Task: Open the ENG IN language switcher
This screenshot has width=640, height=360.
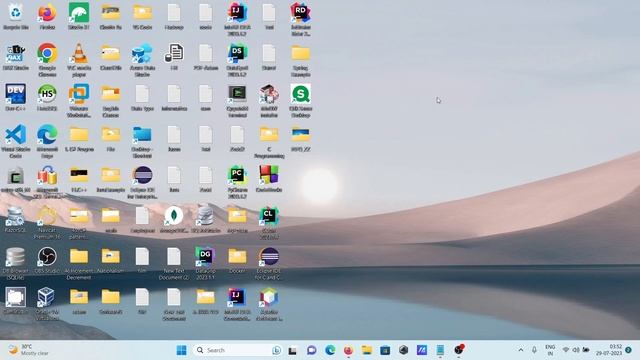Action: coord(550,350)
